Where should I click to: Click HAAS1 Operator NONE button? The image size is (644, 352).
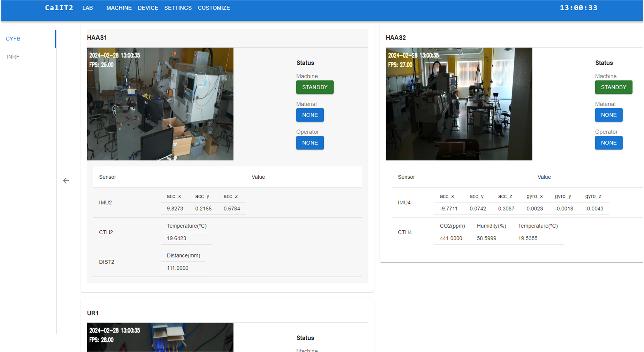click(310, 143)
